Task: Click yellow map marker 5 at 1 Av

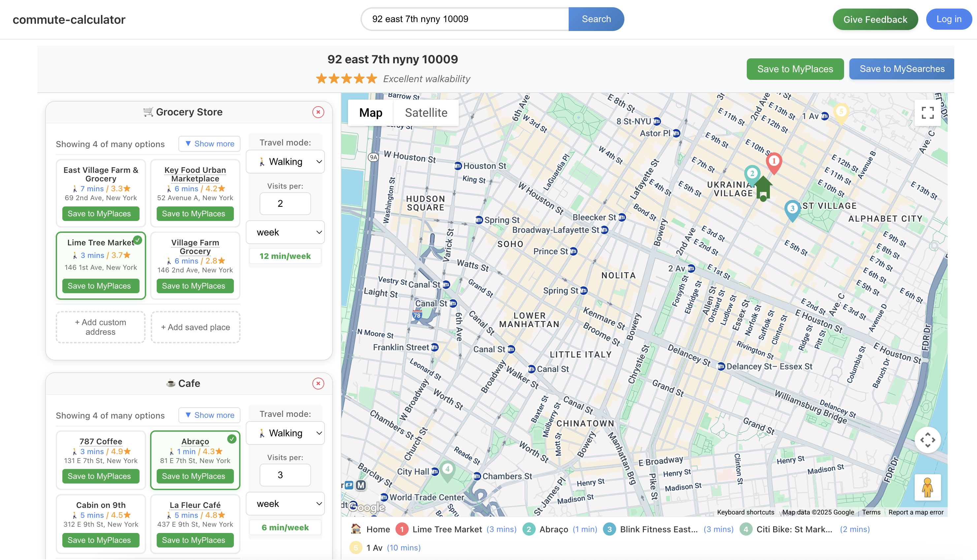Action: tap(841, 113)
